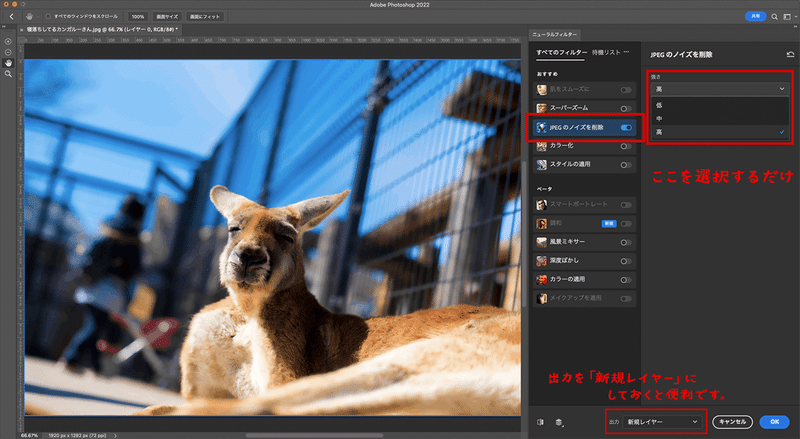The width and height of the screenshot is (800, 439).
Task: Select the add-to-selection plus tool
Action: pyautogui.click(x=8, y=41)
